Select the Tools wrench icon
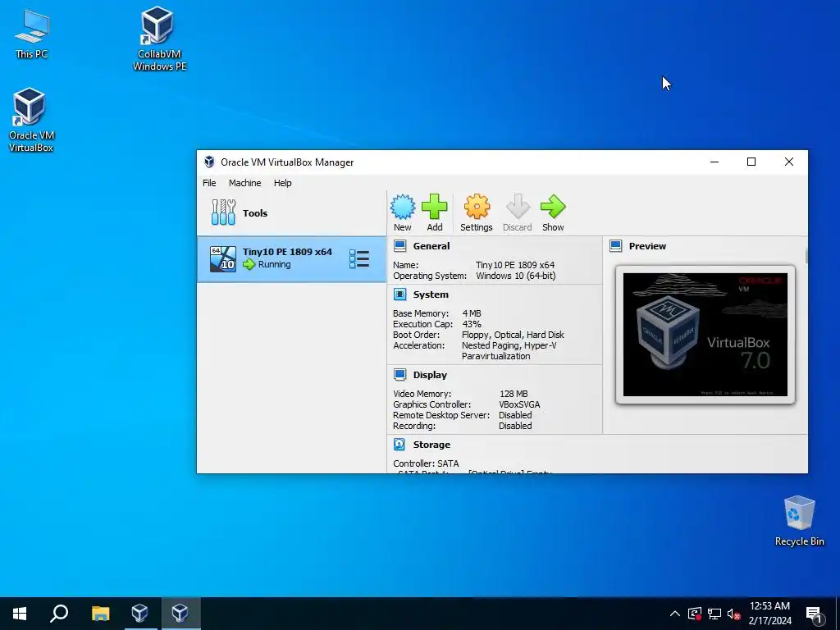This screenshot has height=630, width=840. coord(223,212)
